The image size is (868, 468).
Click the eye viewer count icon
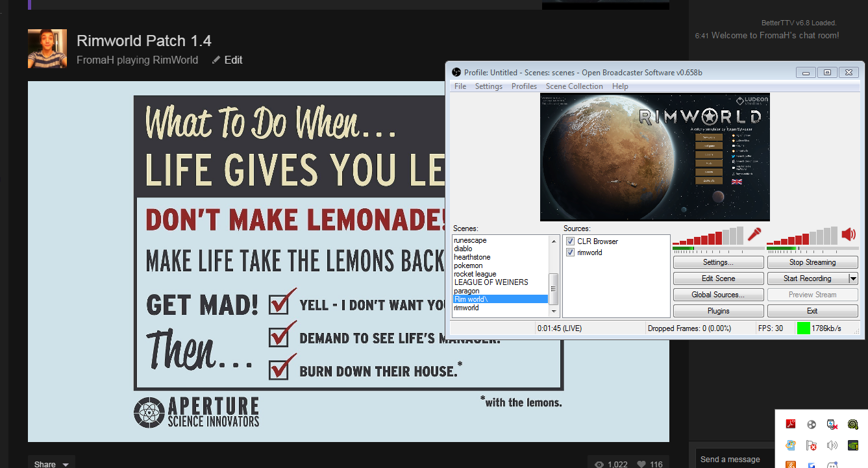[x=599, y=464]
